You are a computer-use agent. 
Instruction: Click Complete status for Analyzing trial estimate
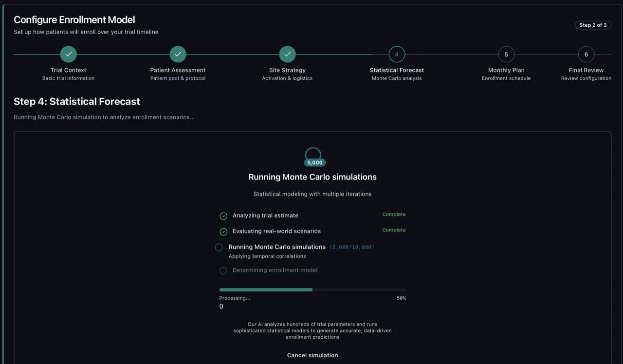[x=394, y=214]
